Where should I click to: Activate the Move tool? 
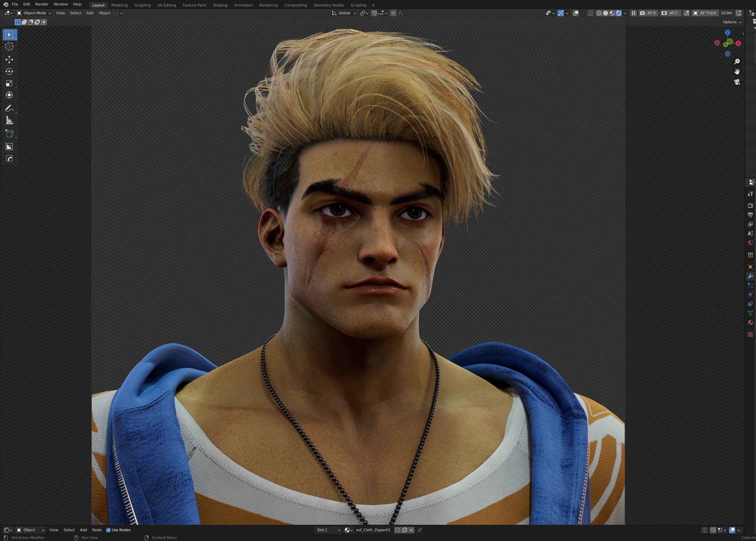(x=9, y=59)
